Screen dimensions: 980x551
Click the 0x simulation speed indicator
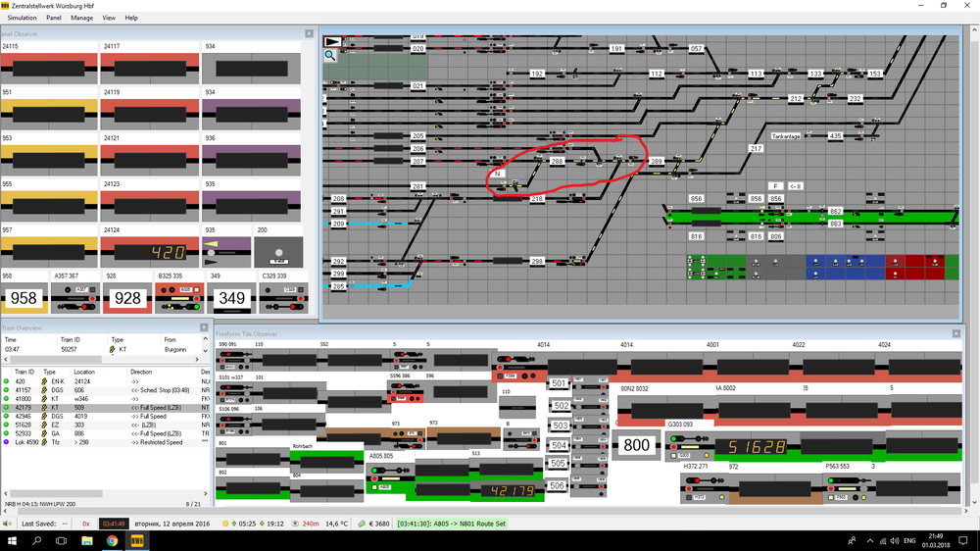click(86, 524)
